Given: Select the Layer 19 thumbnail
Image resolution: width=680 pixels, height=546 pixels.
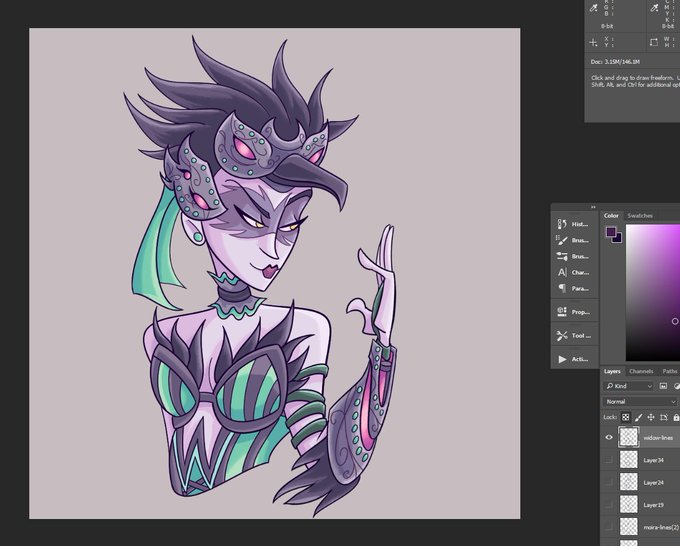Looking at the screenshot, I should [628, 505].
